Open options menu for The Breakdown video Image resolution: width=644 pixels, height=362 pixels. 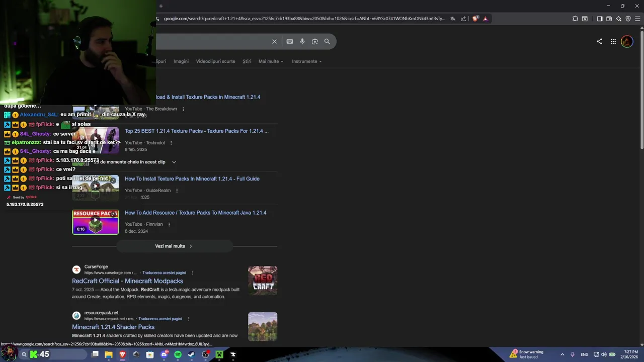click(183, 109)
